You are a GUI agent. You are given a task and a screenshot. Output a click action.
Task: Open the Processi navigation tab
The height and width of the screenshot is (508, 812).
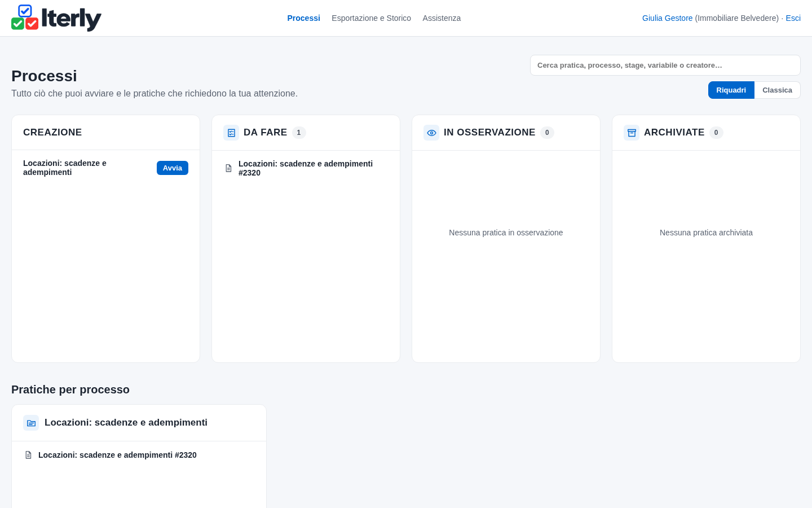303,18
